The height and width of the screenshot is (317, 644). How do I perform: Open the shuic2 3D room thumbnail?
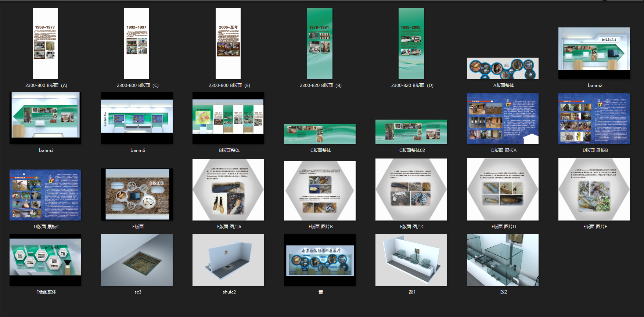228,260
